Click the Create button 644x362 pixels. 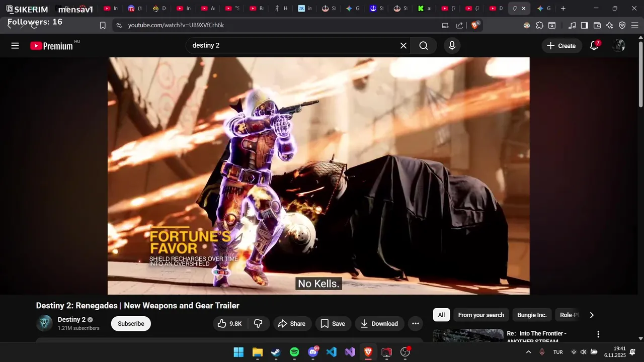tap(561, 46)
